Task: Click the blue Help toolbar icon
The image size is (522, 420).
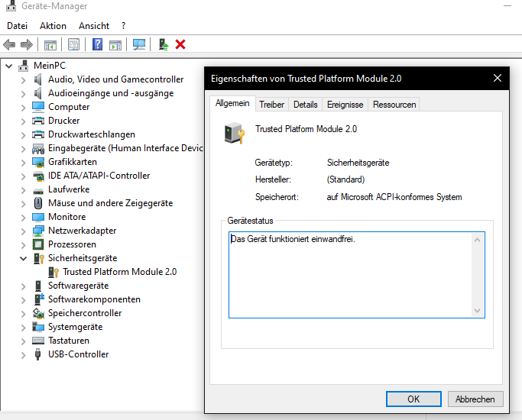Action: point(97,44)
